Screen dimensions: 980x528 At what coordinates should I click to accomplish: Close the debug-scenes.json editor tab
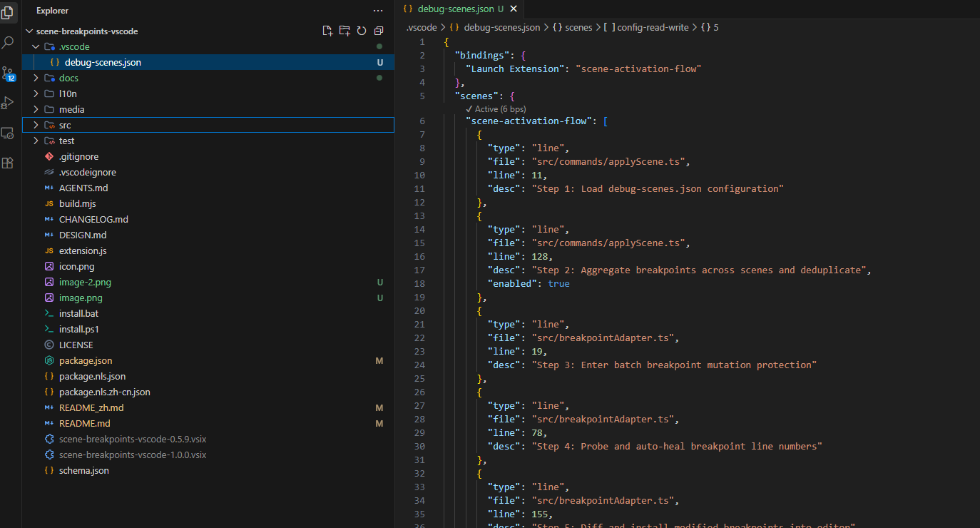tap(514, 9)
